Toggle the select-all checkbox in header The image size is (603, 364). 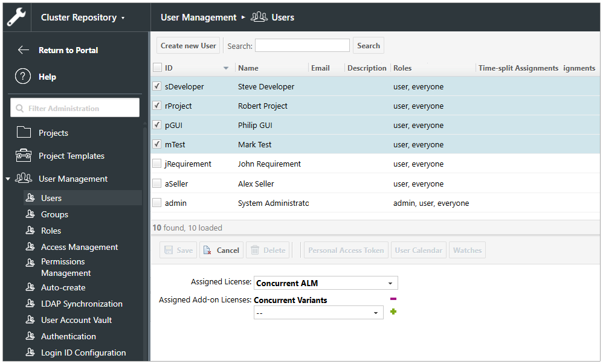tap(157, 68)
